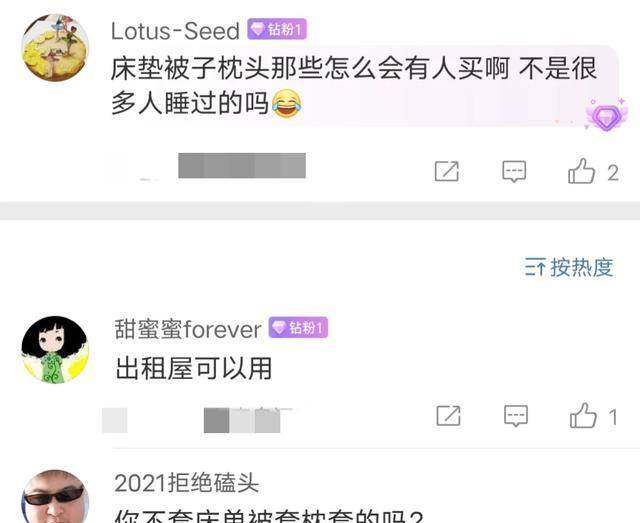The height and width of the screenshot is (523, 640).
Task: Open the 甜蜜蜜forever username
Action: [188, 329]
